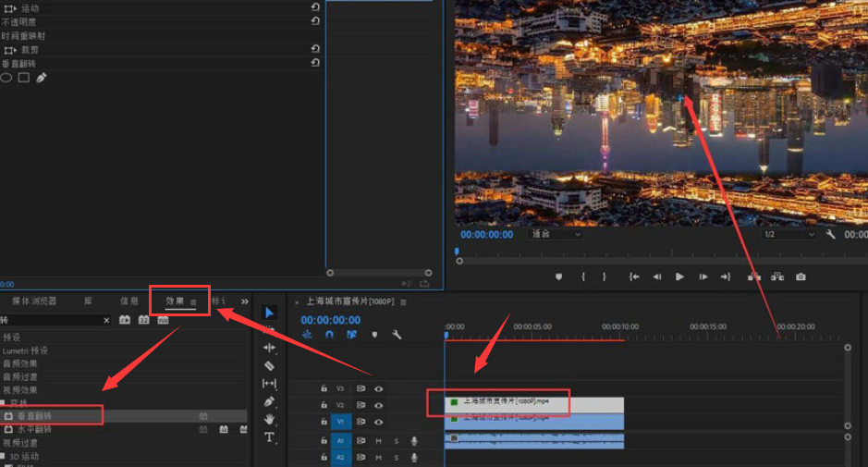Image resolution: width=868 pixels, height=467 pixels.
Task: Activate the Ripple Edit tool
Action: (269, 348)
